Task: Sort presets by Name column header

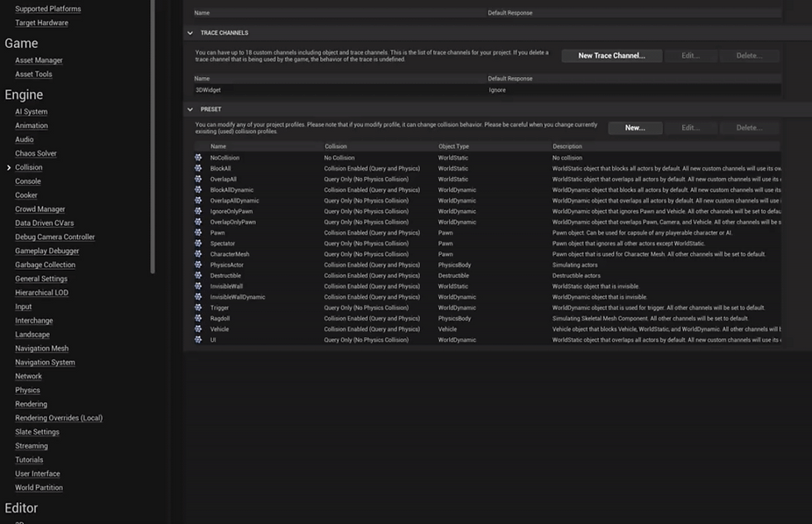Action: coord(218,147)
